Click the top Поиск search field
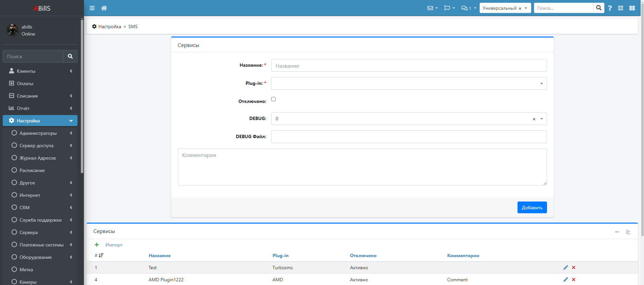This screenshot has width=644, height=285. click(x=563, y=8)
